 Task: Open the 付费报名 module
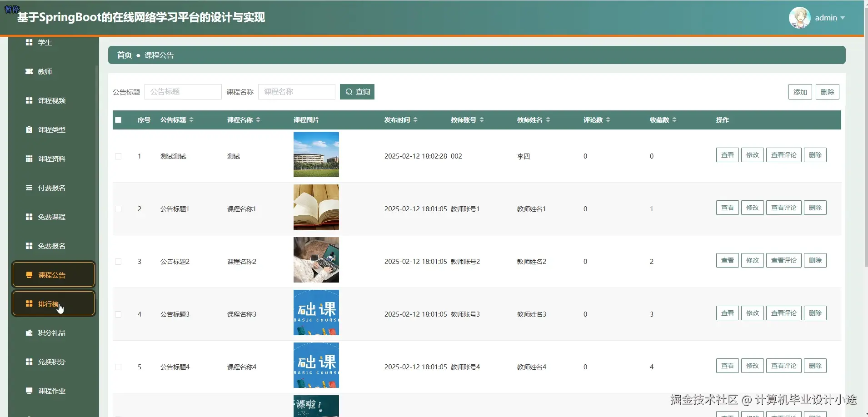[51, 188]
